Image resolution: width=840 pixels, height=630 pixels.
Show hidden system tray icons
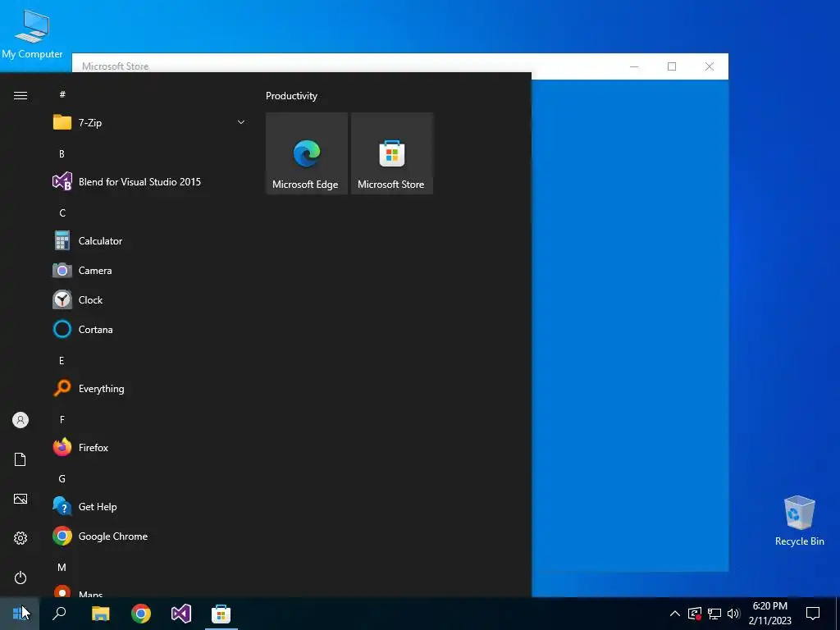click(675, 614)
